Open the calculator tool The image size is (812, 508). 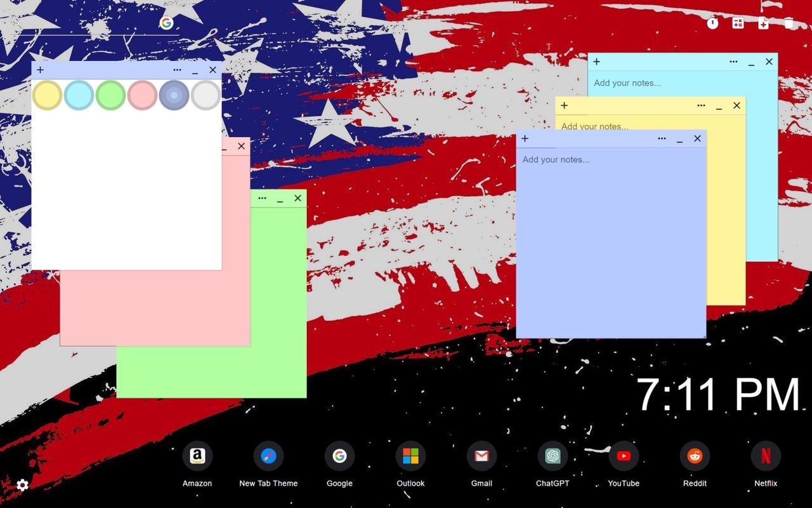pyautogui.click(x=738, y=23)
